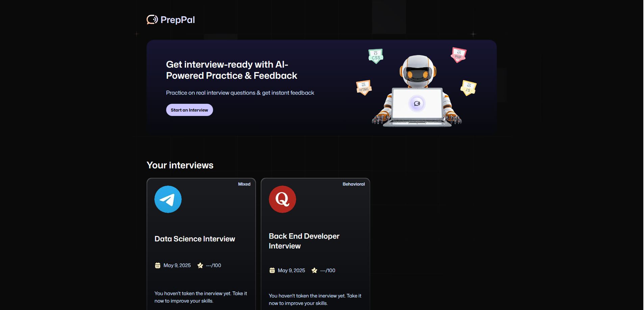The width and height of the screenshot is (644, 310).
Task: Click the PHP badge icon
Action: (458, 55)
